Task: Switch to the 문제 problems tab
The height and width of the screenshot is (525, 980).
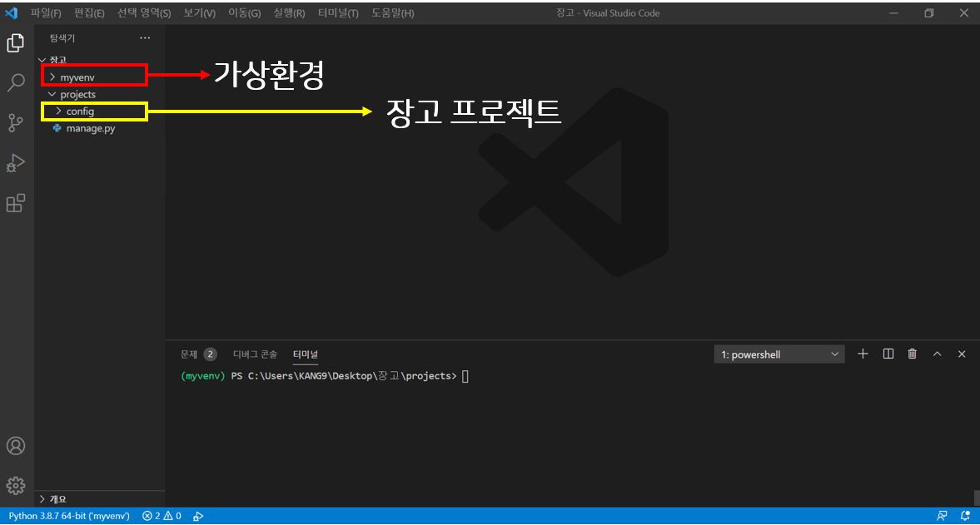Action: click(x=189, y=354)
